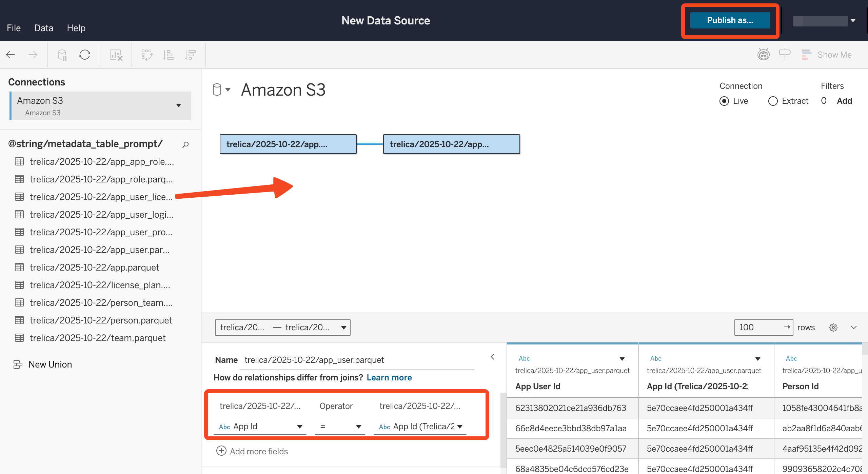
Task: Click the relationship line between tables
Action: [x=370, y=144]
